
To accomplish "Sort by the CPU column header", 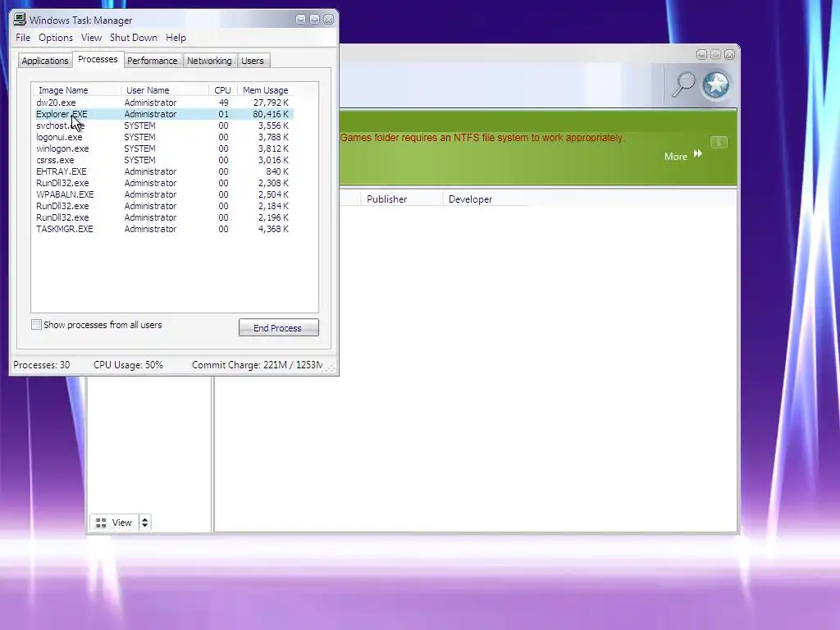I will (223, 90).
